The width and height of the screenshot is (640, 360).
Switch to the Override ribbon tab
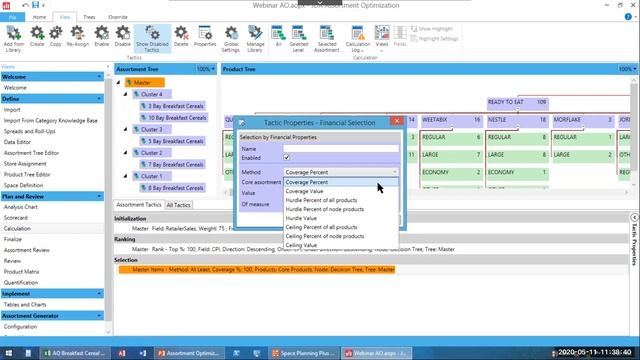118,17
